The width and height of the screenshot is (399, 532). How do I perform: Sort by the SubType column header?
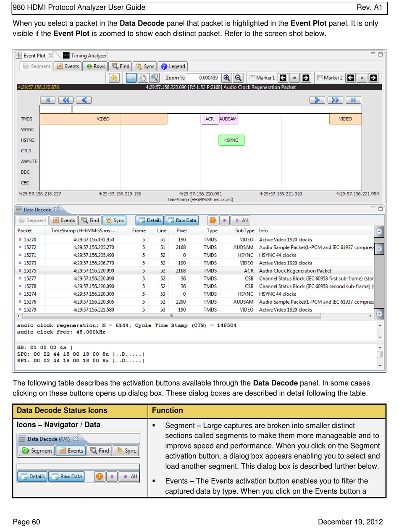click(x=244, y=231)
